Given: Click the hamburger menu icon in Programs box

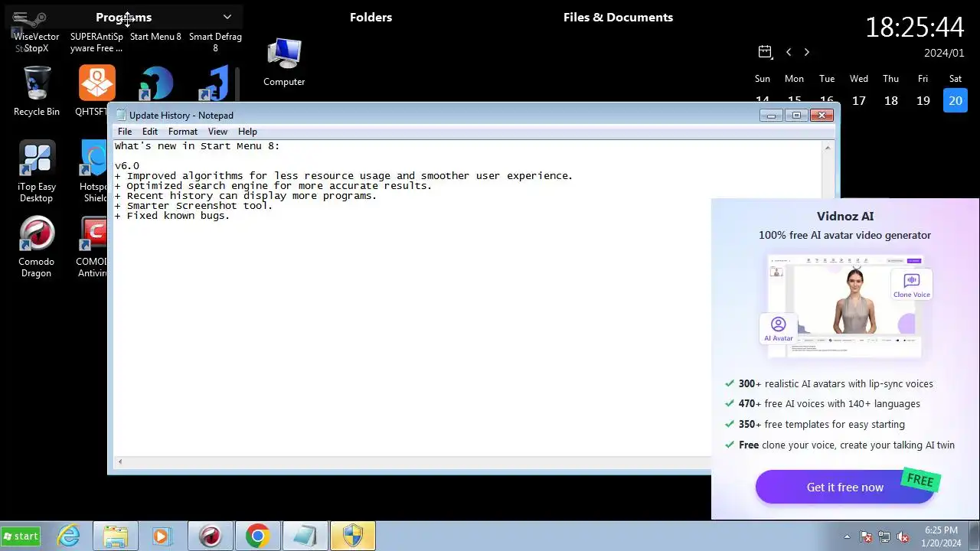Looking at the screenshot, I should pyautogui.click(x=21, y=17).
